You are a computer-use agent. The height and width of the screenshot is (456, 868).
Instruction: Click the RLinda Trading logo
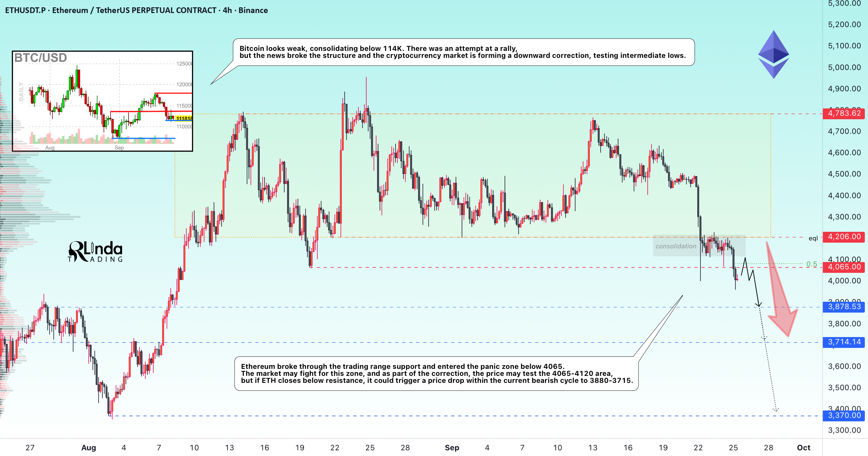(x=95, y=252)
